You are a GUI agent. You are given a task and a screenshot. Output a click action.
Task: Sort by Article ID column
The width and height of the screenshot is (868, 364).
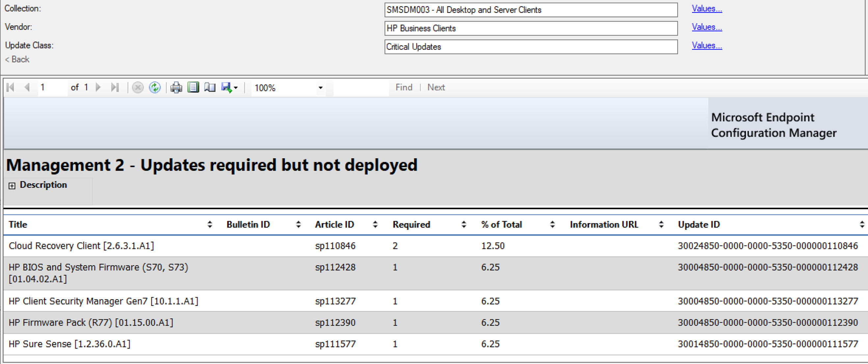point(375,225)
